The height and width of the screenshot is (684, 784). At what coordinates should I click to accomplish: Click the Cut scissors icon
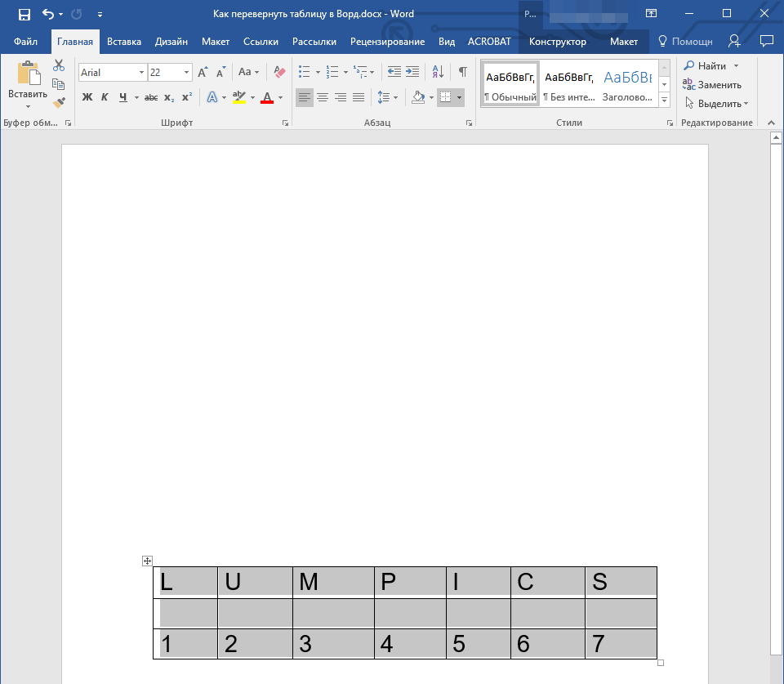(58, 65)
